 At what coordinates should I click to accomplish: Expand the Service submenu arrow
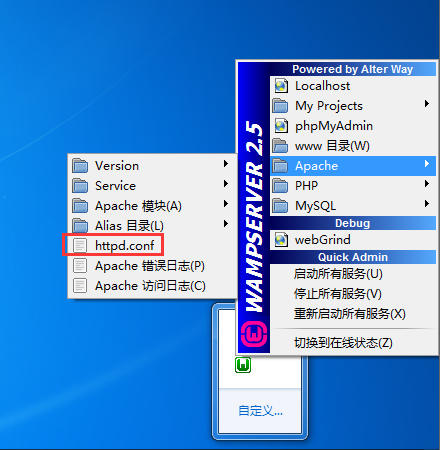pos(226,183)
